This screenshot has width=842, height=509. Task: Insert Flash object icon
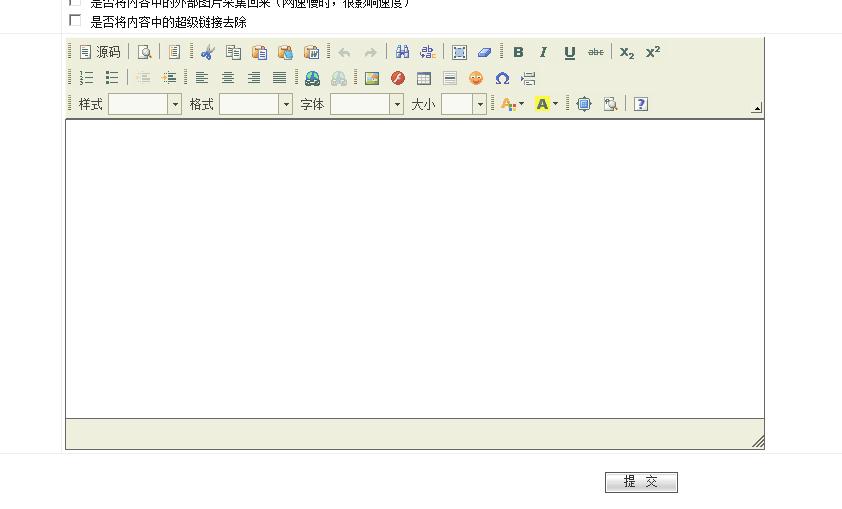pyautogui.click(x=398, y=78)
